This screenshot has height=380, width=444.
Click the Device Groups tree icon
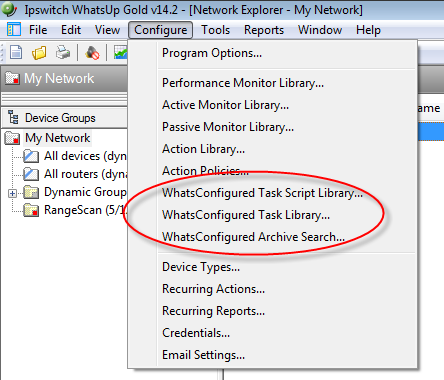[x=14, y=117]
